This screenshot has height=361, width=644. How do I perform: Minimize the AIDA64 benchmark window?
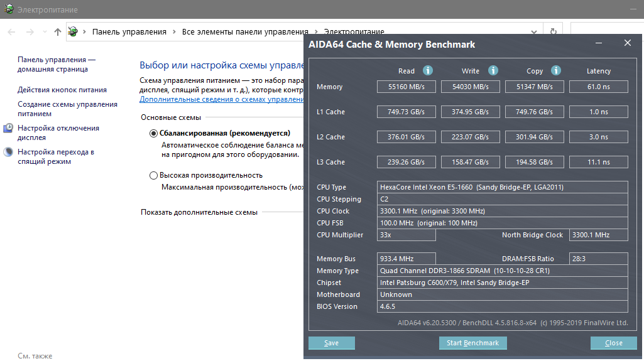pos(599,43)
